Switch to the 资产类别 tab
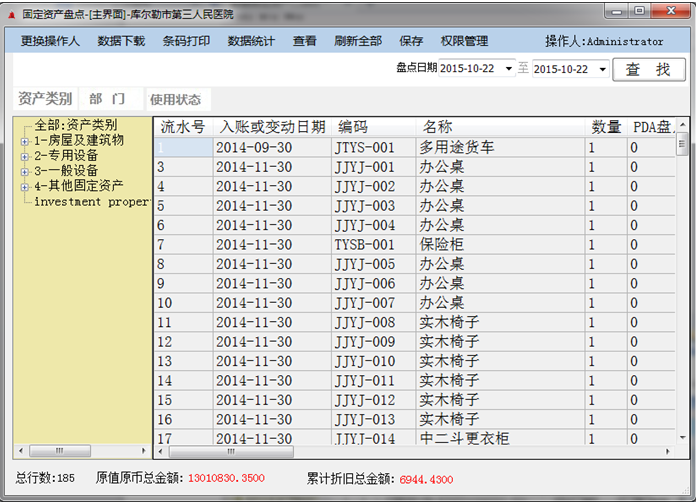This screenshot has width=696, height=502. click(x=45, y=99)
